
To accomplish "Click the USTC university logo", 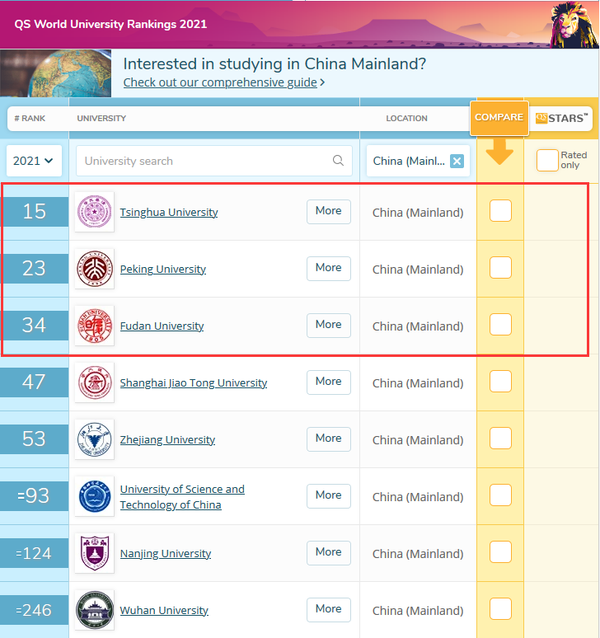I will click(x=94, y=496).
